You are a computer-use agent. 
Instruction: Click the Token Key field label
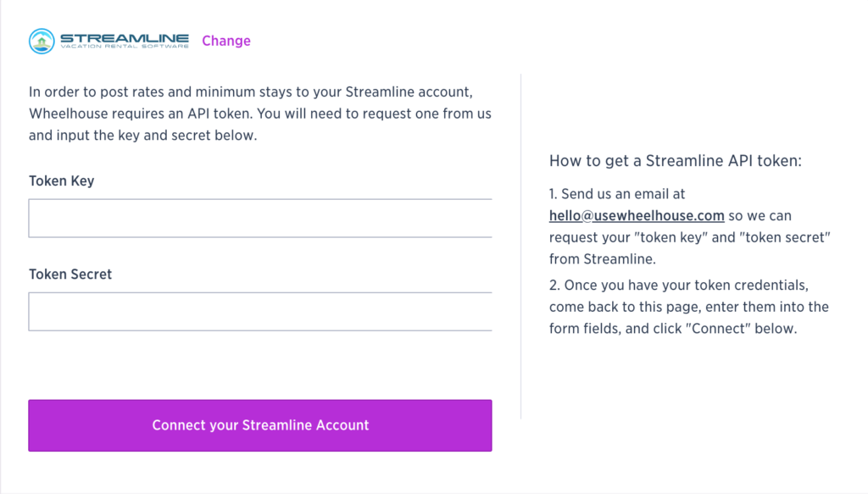pos(61,180)
